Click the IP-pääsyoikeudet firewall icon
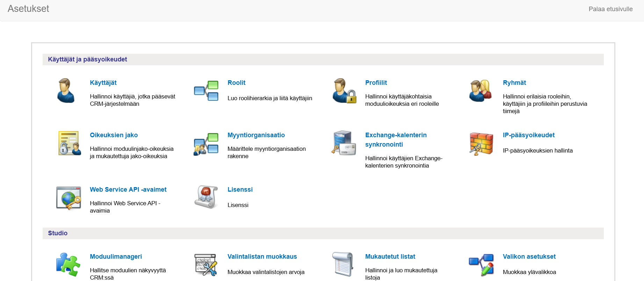The height and width of the screenshot is (281, 644). pyautogui.click(x=481, y=143)
